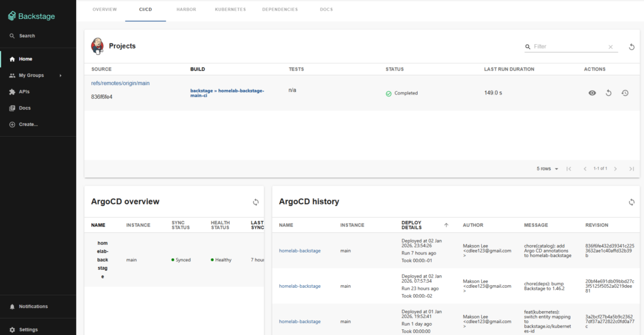Clear the filter with the X icon
The image size is (644, 335).
(610, 47)
